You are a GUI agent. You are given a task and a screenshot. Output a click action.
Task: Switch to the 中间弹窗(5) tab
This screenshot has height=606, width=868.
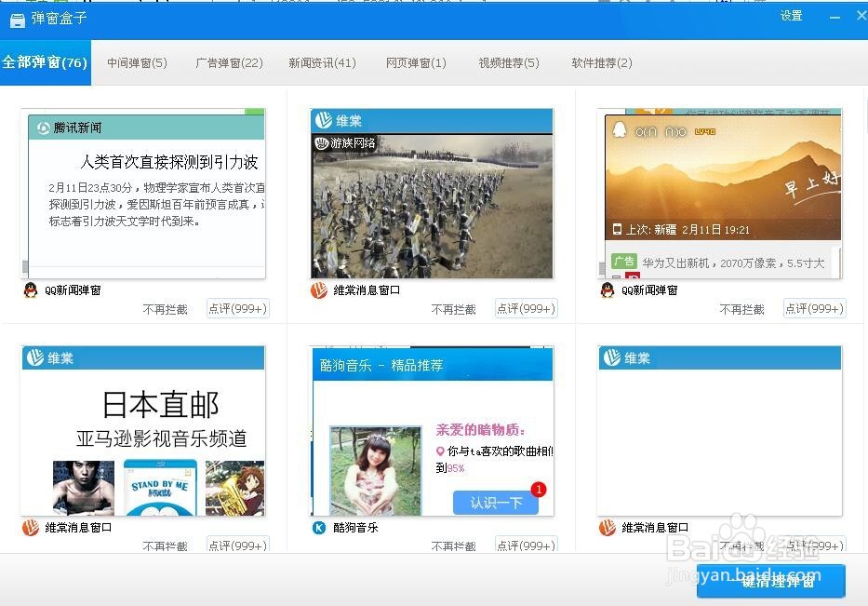(137, 63)
